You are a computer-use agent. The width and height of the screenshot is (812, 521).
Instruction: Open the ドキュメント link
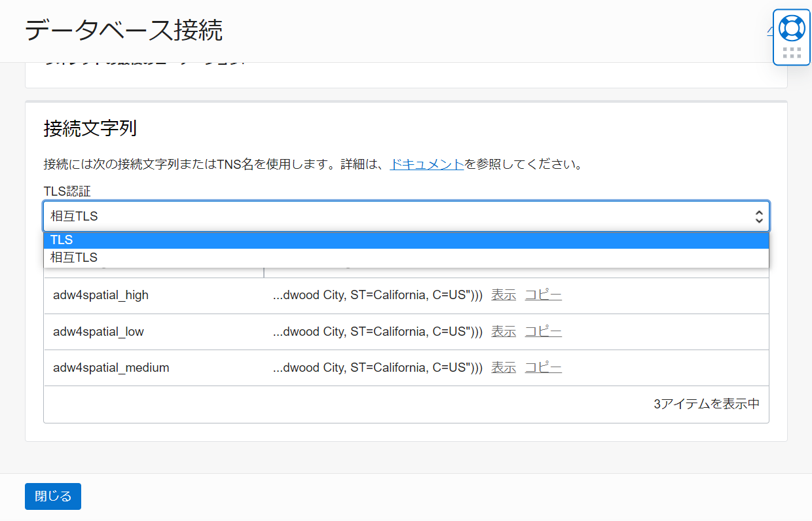(427, 164)
